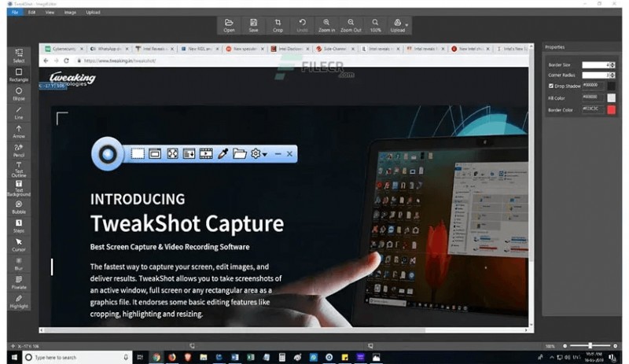
Task: Activate the Crop toolbar button
Action: click(278, 25)
